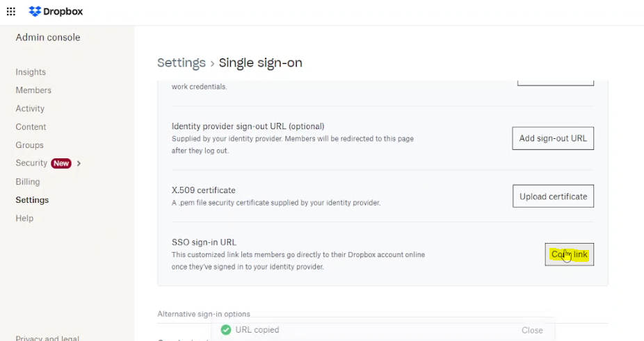
Task: Select Settings in the left sidebar
Action: click(32, 200)
